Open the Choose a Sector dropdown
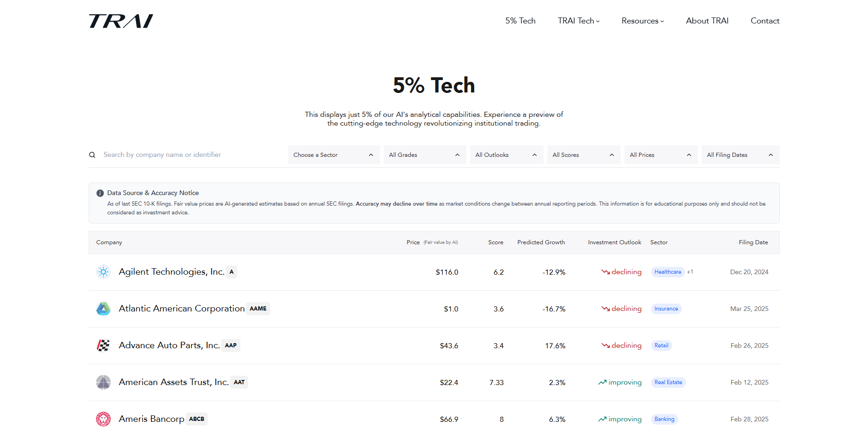868x437 pixels. pyautogui.click(x=334, y=155)
